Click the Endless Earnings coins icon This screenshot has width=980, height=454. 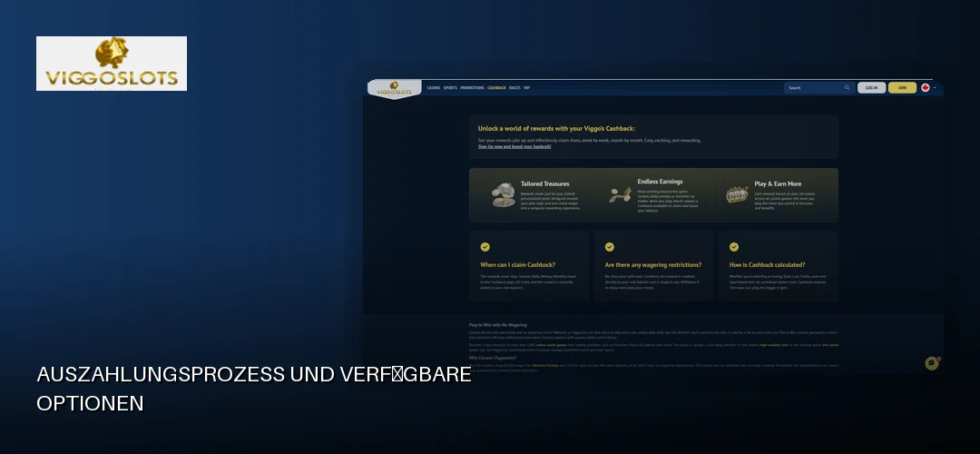click(620, 194)
